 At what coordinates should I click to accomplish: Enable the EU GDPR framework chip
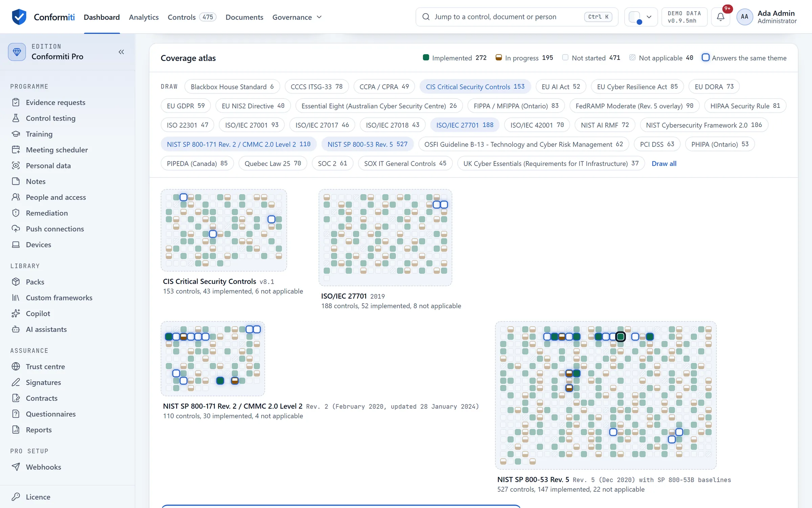[x=186, y=106]
